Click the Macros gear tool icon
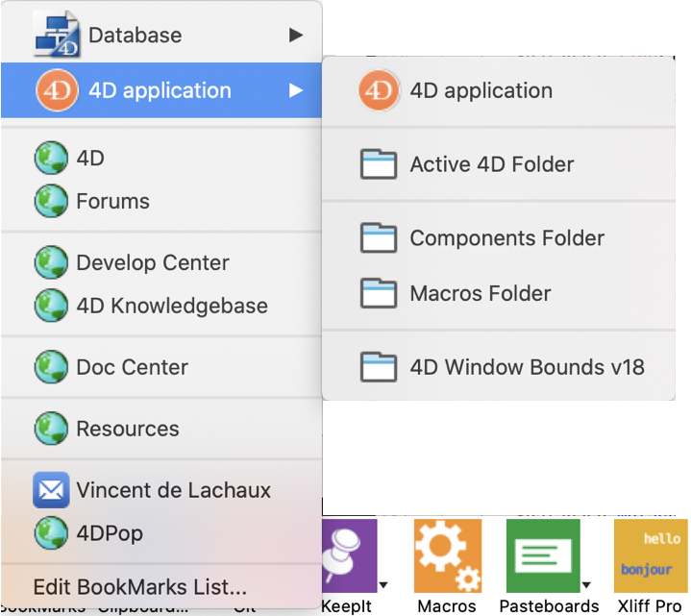Image resolution: width=691 pixels, height=616 pixels. coord(448,555)
